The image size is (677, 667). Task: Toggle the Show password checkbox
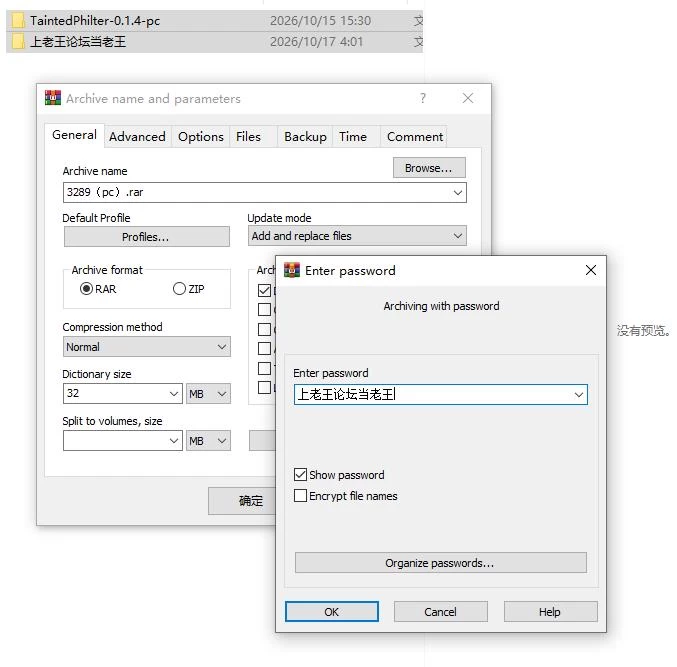tap(300, 474)
